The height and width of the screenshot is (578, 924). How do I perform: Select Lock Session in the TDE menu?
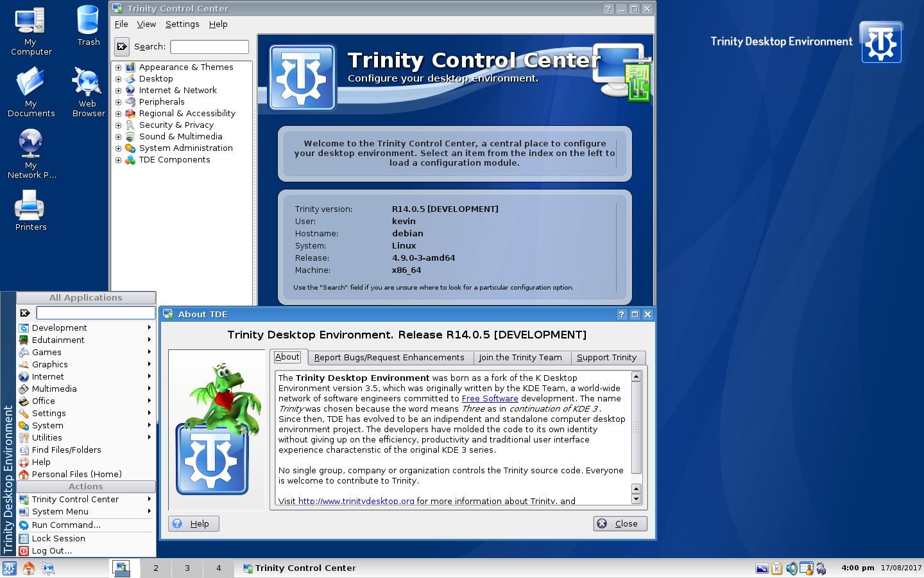[x=58, y=538]
